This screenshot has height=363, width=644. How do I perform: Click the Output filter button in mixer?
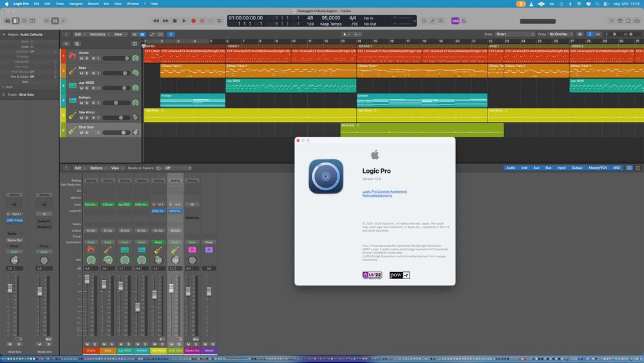pyautogui.click(x=577, y=168)
